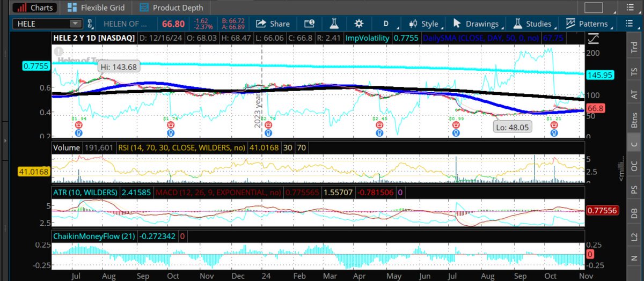This screenshot has height=281, width=644.
Task: Open the AT sidebar tab
Action: (x=634, y=94)
